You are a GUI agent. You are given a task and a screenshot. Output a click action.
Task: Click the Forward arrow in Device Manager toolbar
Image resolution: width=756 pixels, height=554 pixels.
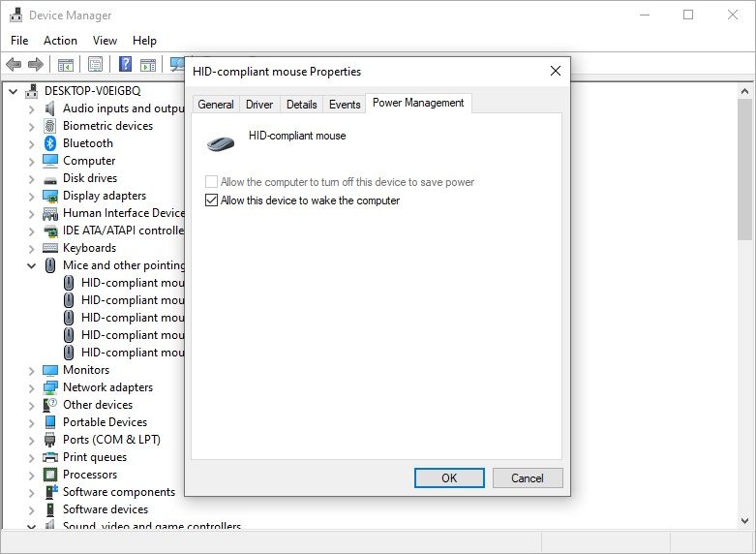(x=36, y=64)
